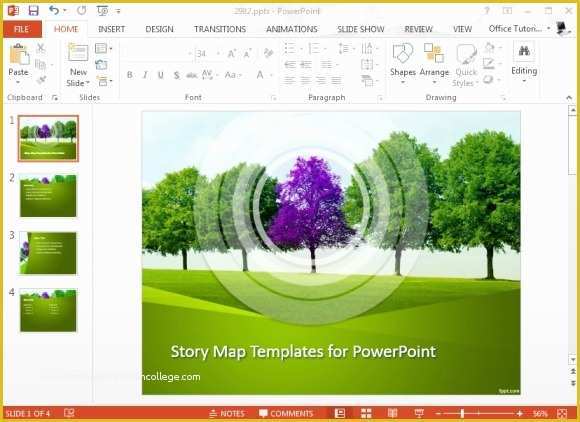
Task: Increase font size with the larger A icon
Action: 232,54
